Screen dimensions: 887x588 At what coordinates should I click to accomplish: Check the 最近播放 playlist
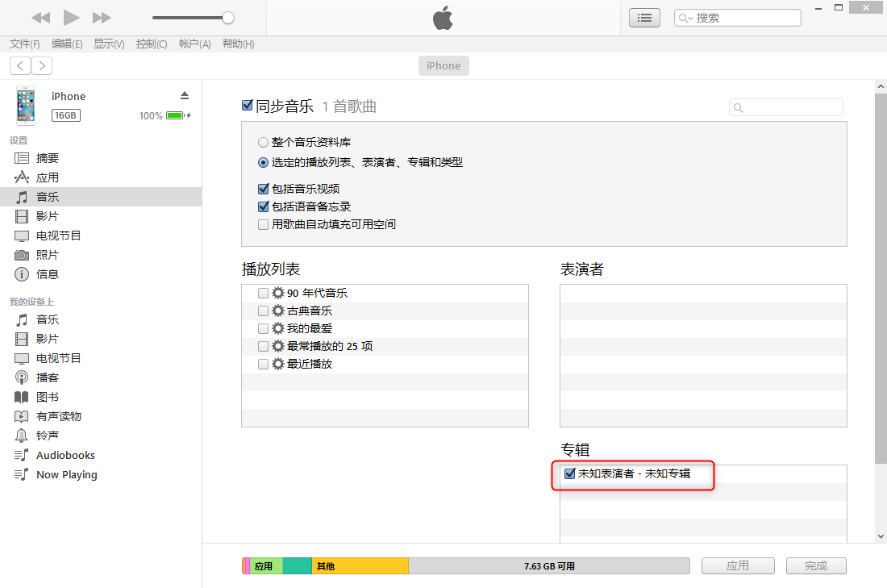coord(263,364)
